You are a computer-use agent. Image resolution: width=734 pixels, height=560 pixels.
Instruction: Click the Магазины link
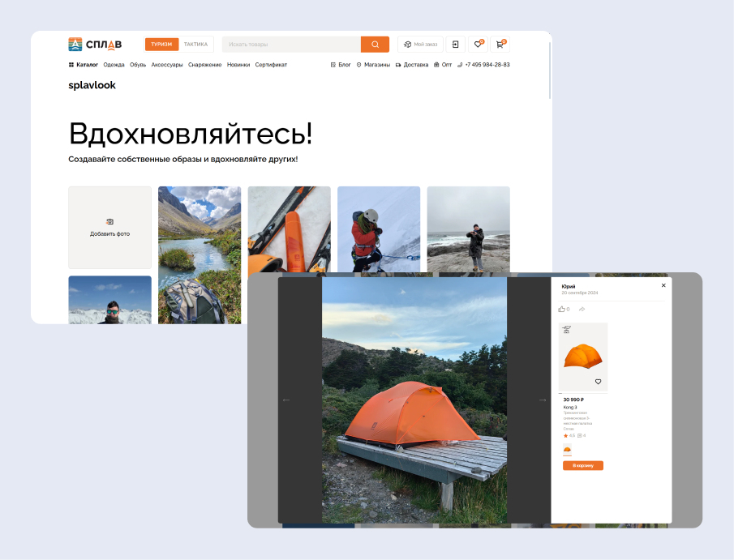pos(373,65)
